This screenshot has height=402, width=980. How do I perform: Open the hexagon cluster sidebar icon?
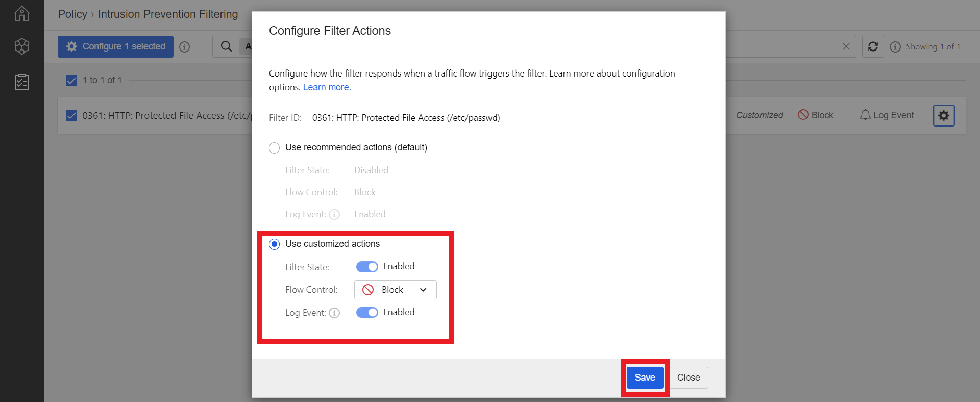pos(22,46)
